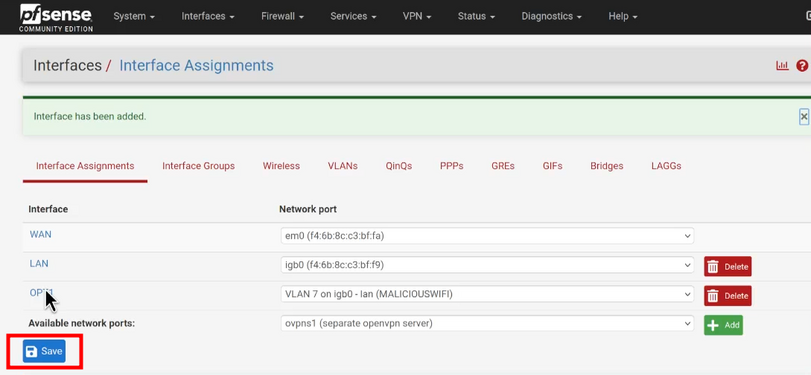Go to the Interface Groups tab

click(x=199, y=166)
